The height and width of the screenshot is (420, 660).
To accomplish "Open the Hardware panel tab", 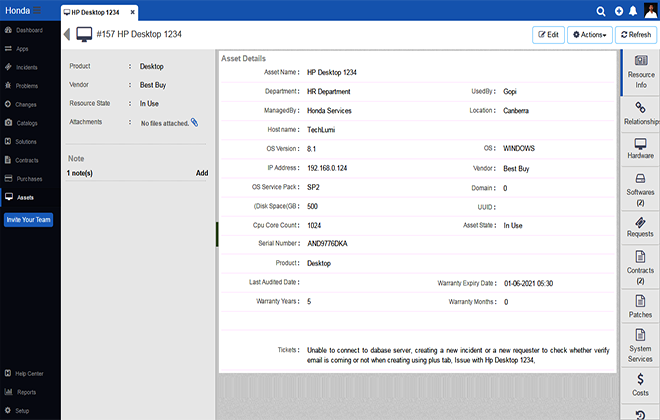I will pos(641,149).
